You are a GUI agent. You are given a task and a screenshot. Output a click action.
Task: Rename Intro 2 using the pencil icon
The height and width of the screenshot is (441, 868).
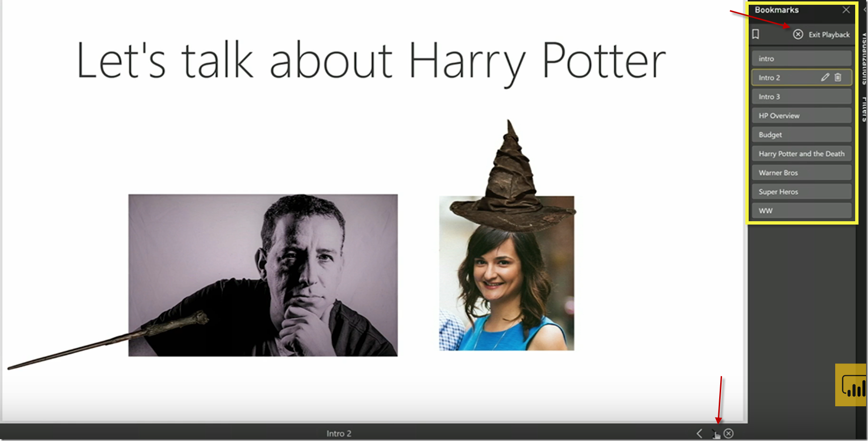(x=825, y=77)
